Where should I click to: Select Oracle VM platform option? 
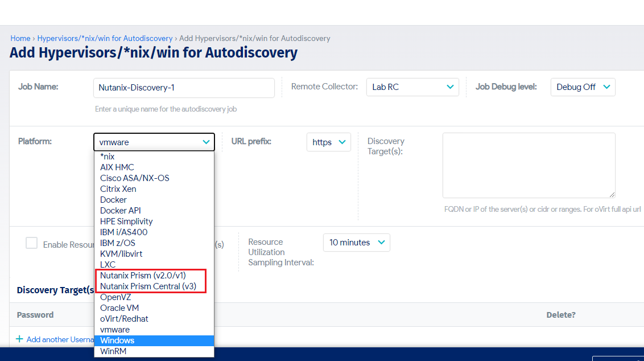pyautogui.click(x=154, y=308)
